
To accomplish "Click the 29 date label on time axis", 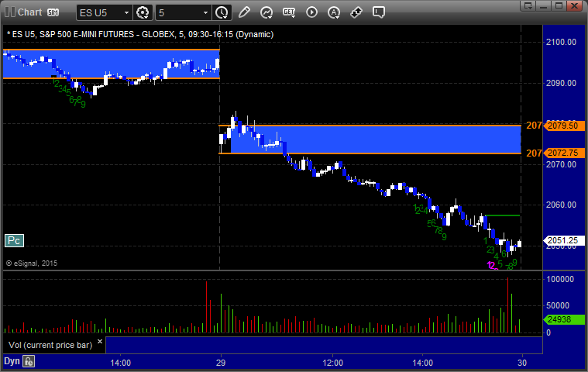I will (221, 363).
